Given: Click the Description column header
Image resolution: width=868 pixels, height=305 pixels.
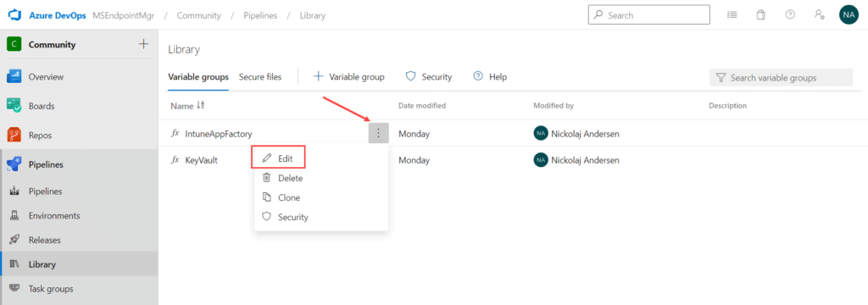Looking at the screenshot, I should click(727, 105).
